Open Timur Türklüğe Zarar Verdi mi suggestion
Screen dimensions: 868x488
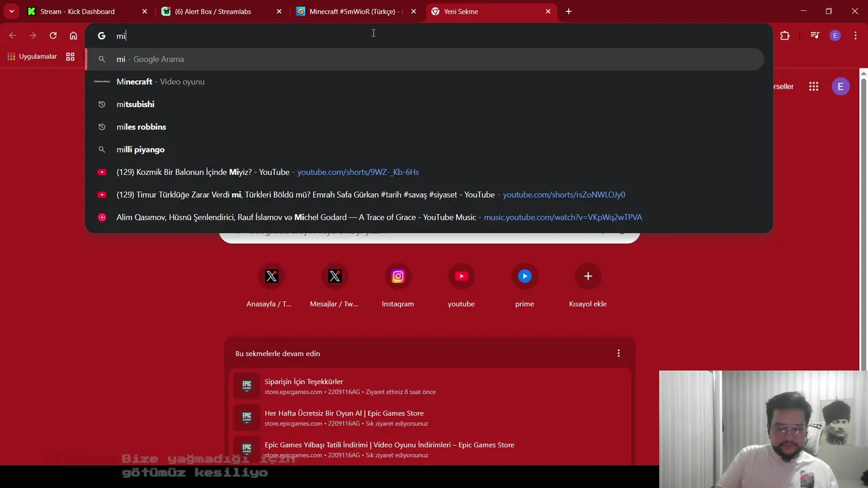coord(425,195)
